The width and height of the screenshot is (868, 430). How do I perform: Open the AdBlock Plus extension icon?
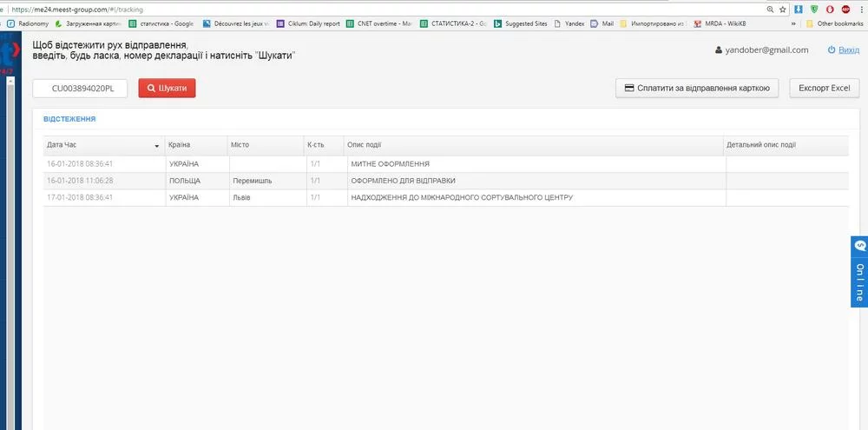point(845,10)
